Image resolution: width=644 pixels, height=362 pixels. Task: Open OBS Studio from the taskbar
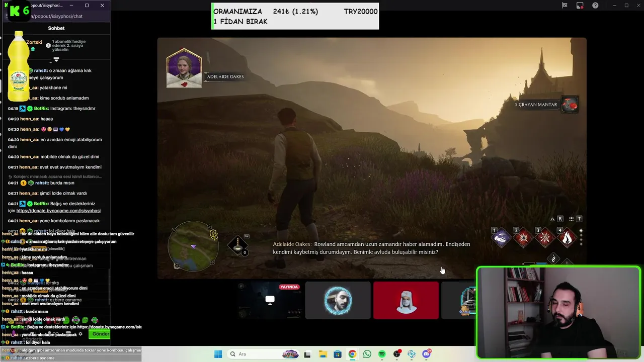[397, 354]
